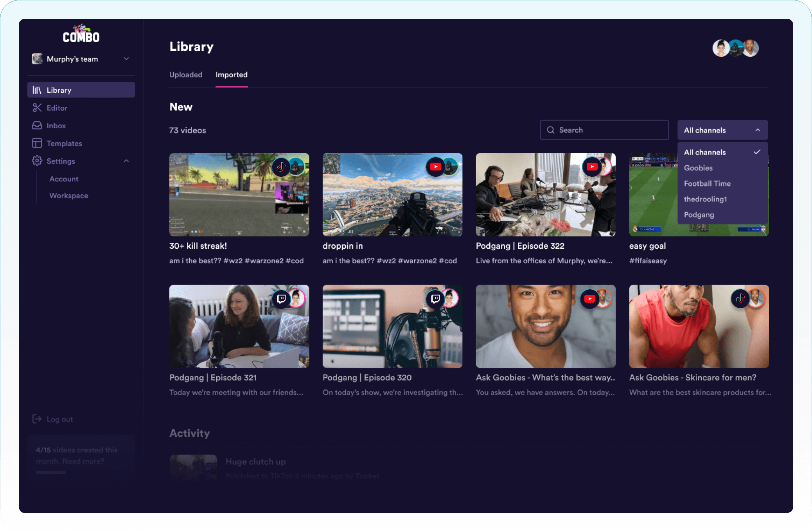Click the Log out link
This screenshot has height=531, width=812.
tap(60, 419)
